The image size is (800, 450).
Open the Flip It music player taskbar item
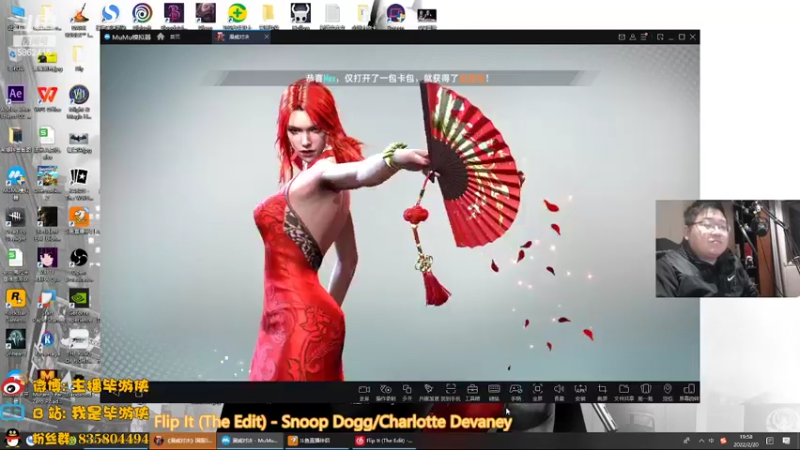tap(384, 440)
